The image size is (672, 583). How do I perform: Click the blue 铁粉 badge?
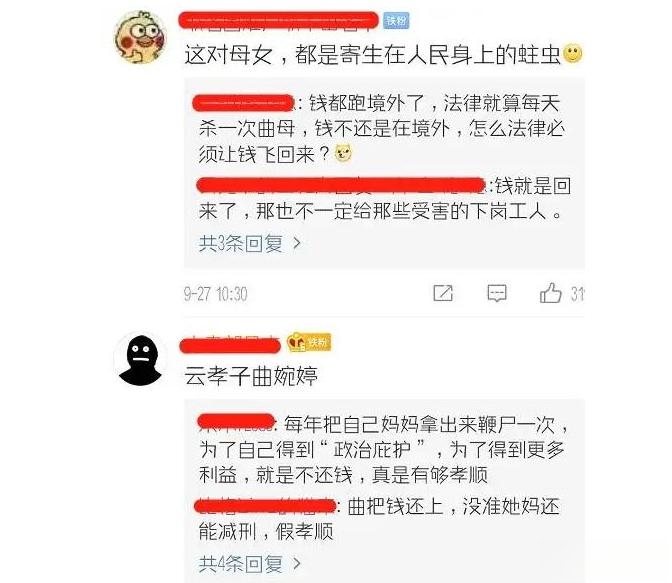coord(396,20)
